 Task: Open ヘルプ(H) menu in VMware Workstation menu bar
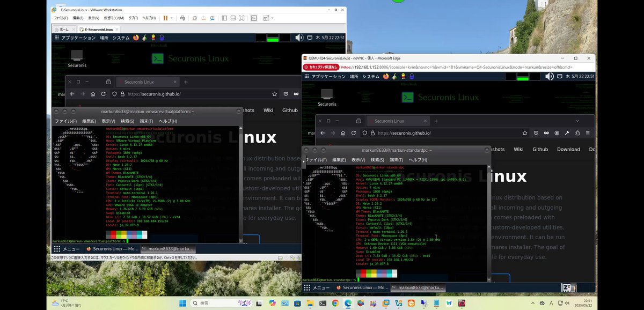click(149, 18)
